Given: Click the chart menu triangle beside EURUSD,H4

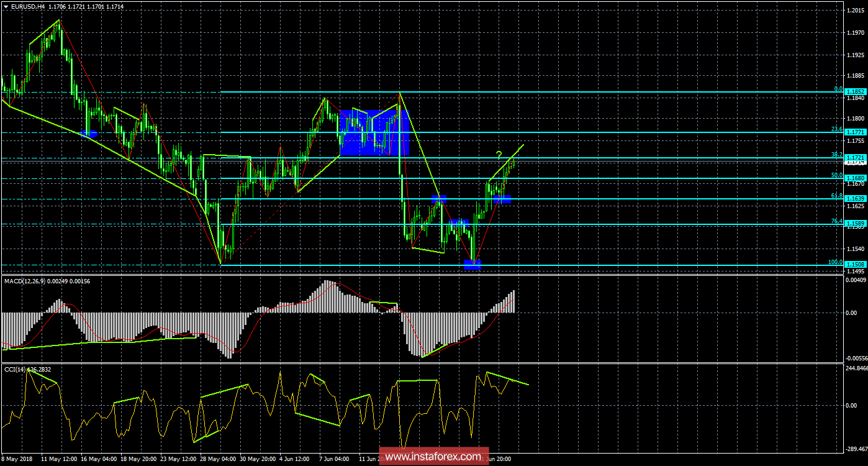Looking at the screenshot, I should click(6, 6).
